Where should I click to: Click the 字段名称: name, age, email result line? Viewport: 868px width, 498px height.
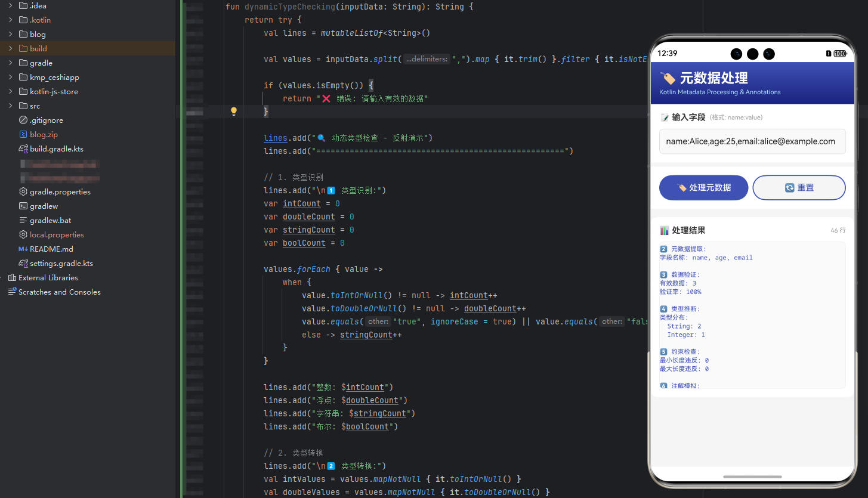(x=706, y=258)
